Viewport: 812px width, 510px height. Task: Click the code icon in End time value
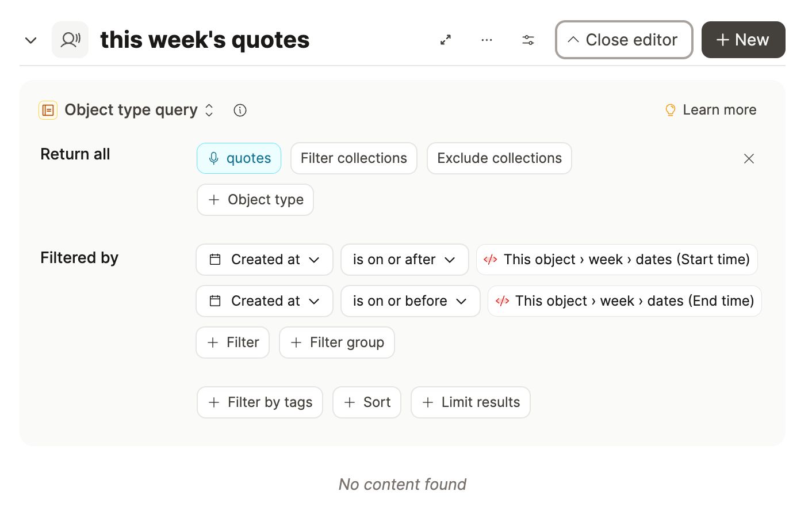pyautogui.click(x=502, y=301)
